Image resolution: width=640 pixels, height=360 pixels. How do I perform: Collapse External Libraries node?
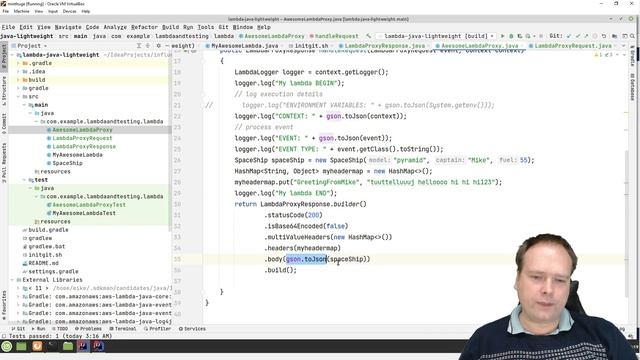click(x=12, y=280)
